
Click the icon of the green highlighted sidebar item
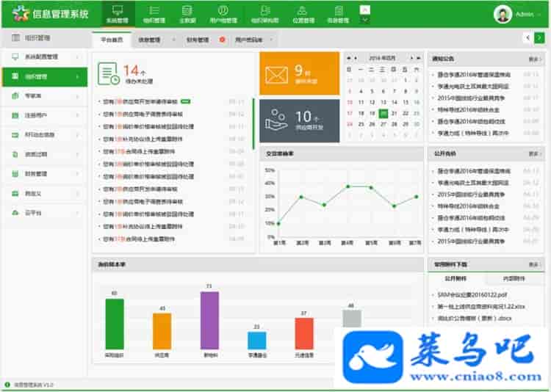coord(15,76)
